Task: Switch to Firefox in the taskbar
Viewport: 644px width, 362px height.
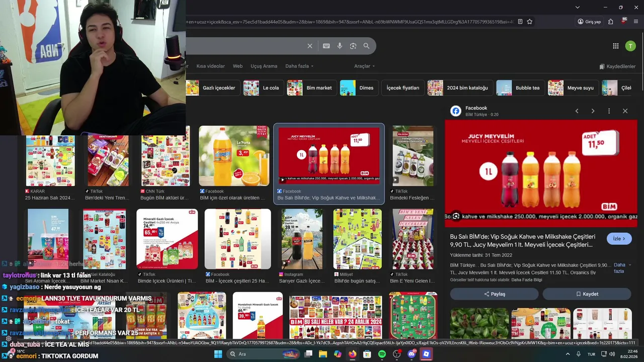Action: coord(352,354)
